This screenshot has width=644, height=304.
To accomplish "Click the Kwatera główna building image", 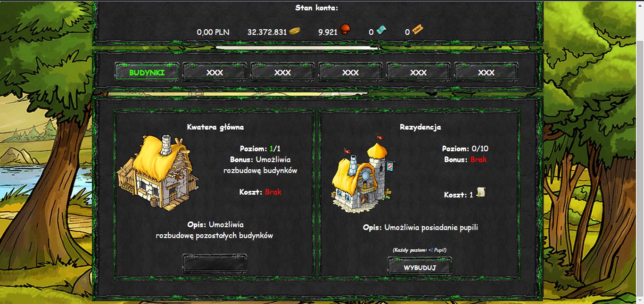I will [157, 172].
